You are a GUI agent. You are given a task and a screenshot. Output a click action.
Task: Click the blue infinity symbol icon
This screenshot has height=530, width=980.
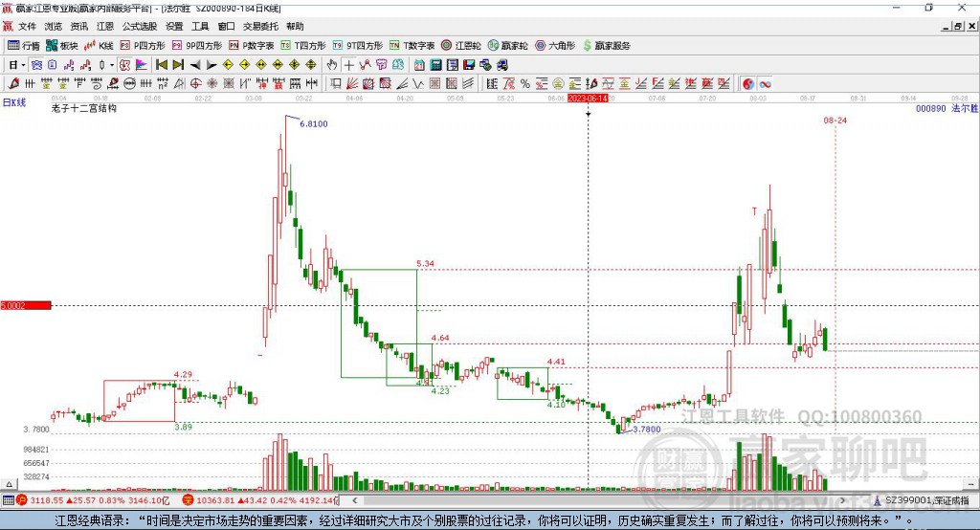pyautogui.click(x=765, y=84)
